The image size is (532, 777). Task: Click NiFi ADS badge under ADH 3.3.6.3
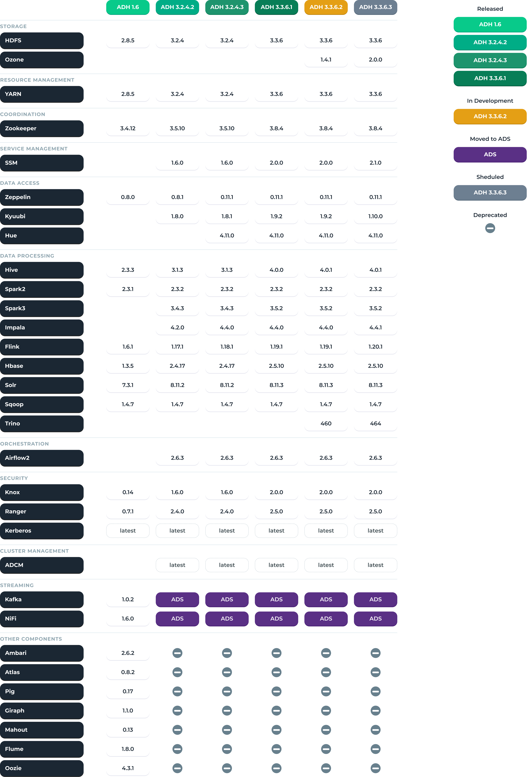coord(375,619)
